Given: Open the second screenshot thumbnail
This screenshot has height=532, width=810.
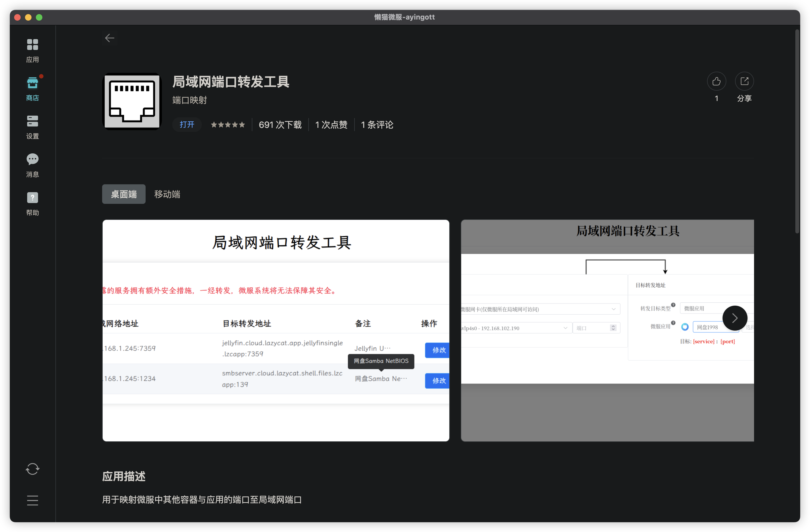Looking at the screenshot, I should 607,331.
